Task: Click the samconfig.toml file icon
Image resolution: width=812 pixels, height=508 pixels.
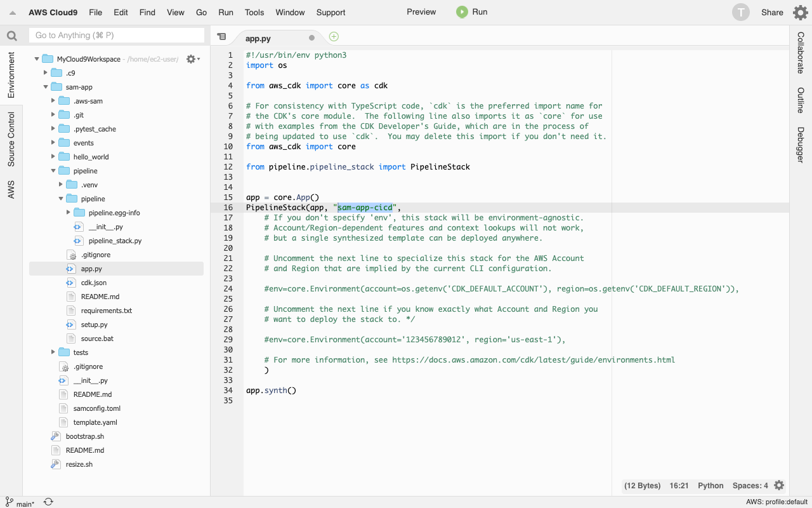Action: coord(63,408)
